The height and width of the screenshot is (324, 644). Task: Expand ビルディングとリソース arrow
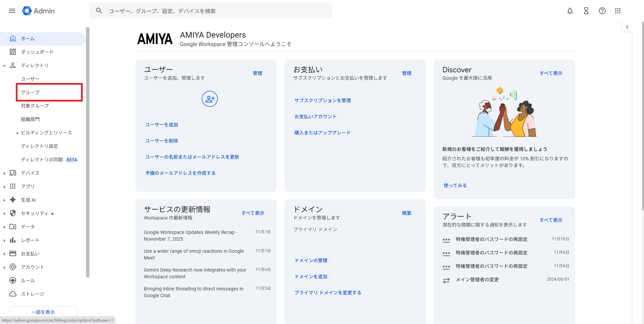click(17, 133)
